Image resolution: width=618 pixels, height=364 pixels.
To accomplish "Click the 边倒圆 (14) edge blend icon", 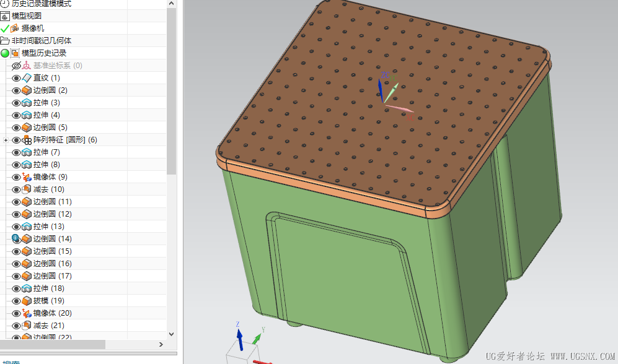I will 27,239.
